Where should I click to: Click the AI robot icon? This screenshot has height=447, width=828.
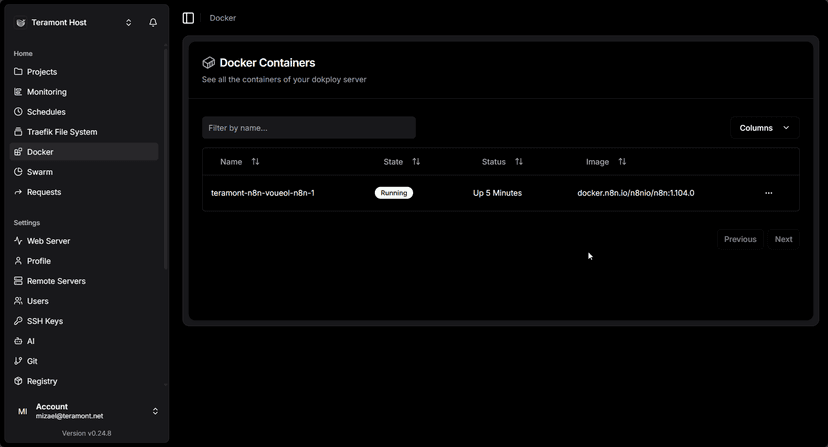pyautogui.click(x=18, y=341)
